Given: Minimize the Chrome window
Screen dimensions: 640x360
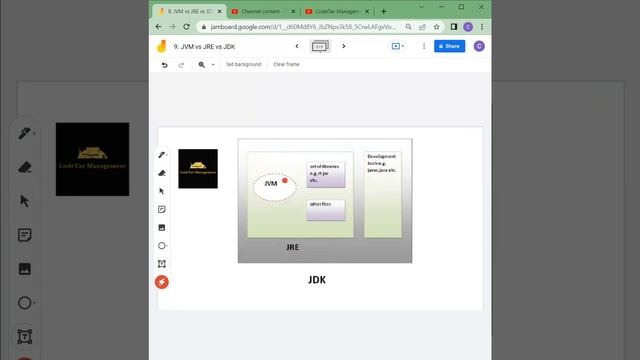Looking at the screenshot, I should (x=441, y=7).
